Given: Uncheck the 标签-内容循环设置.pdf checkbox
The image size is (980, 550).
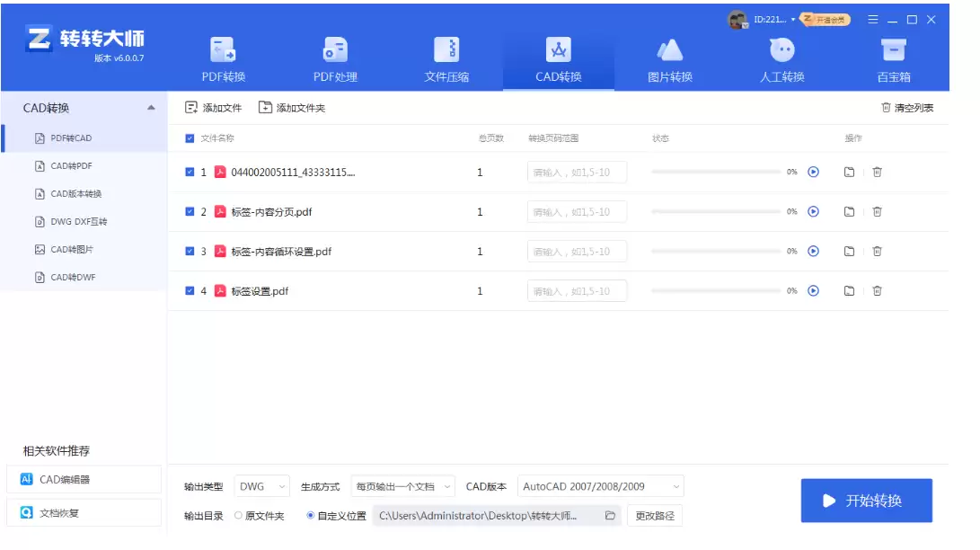Looking at the screenshot, I should [190, 252].
